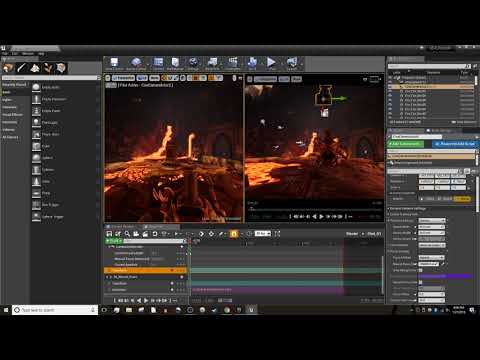This screenshot has width=480, height=360.
Task: Open left viewport Perspective dropdown
Action: coord(123,78)
